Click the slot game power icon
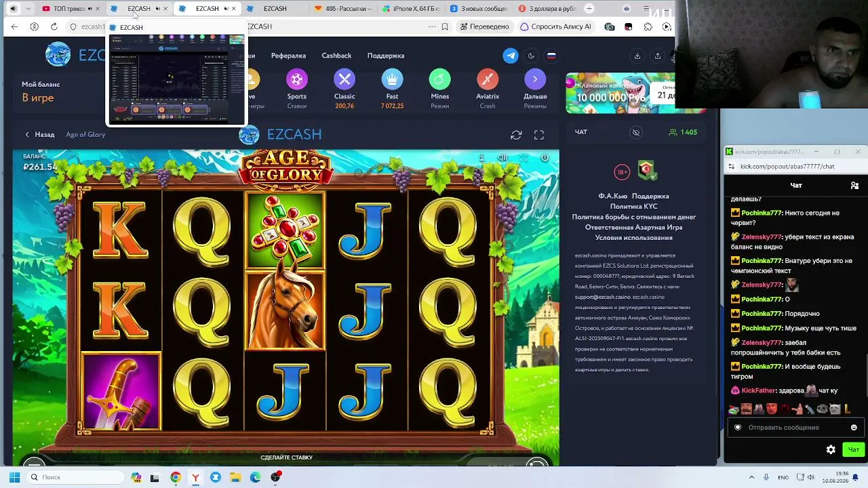This screenshot has height=488, width=868. pos(545,157)
